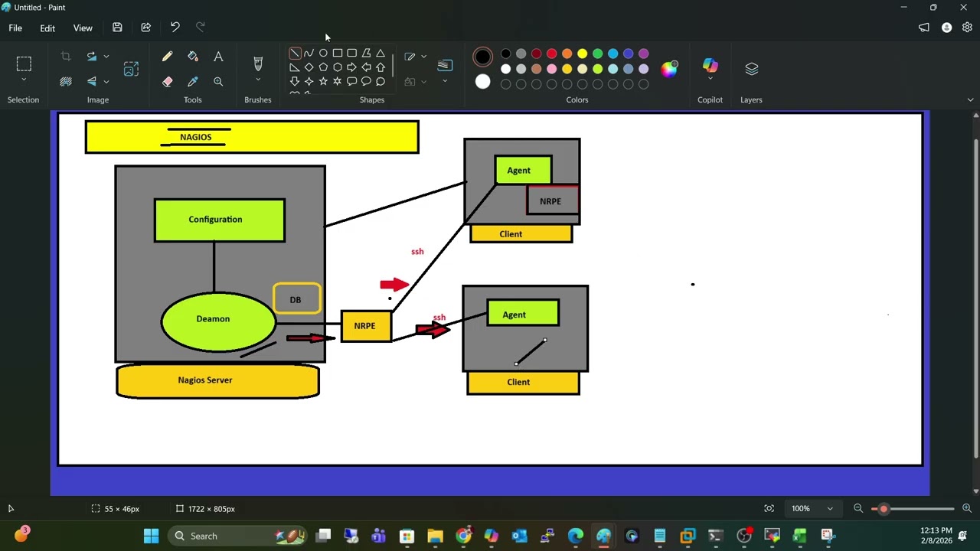Open File Explorer from taskbar
The image size is (980, 551).
pyautogui.click(x=435, y=536)
